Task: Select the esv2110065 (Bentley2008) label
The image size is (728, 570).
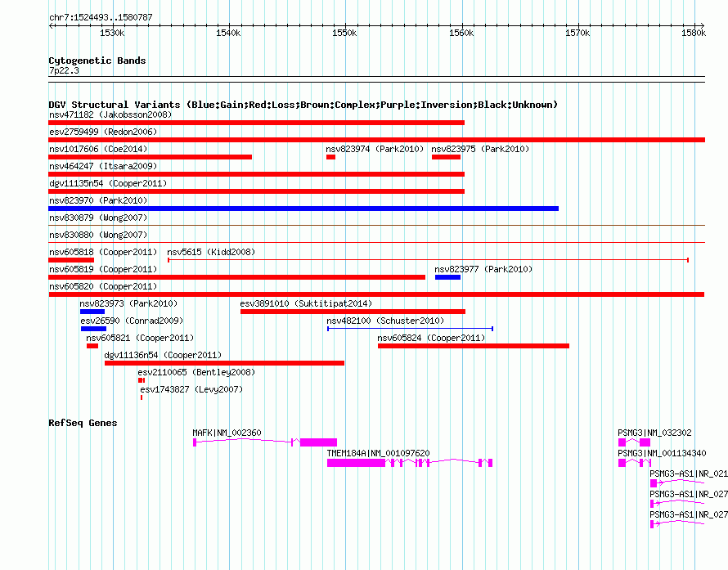Action: [x=196, y=372]
